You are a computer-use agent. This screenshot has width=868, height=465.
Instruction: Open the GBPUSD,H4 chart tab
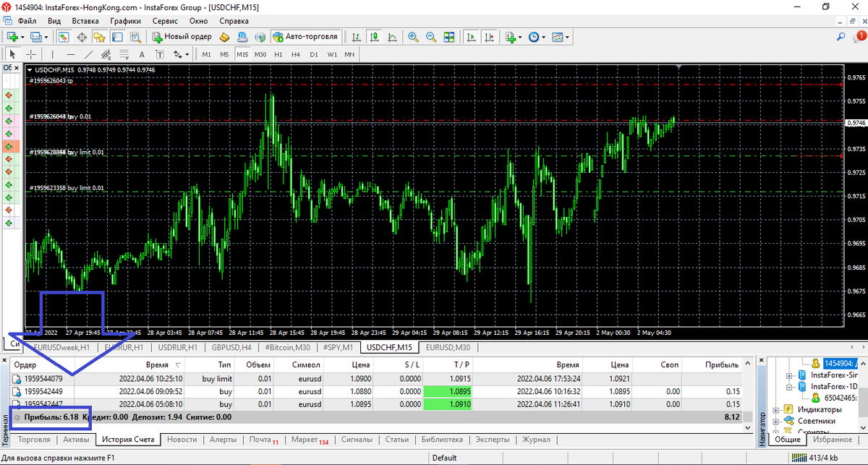point(231,347)
